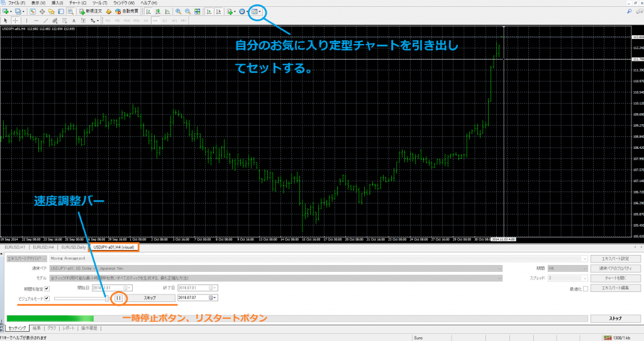Image resolution: width=644 pixels, height=341 pixels.
Task: Open the chart templates icon
Action: (255, 11)
